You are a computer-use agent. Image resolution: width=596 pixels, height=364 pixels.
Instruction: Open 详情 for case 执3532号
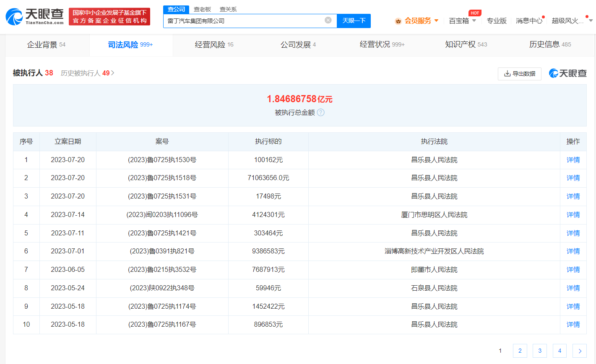[573, 270]
